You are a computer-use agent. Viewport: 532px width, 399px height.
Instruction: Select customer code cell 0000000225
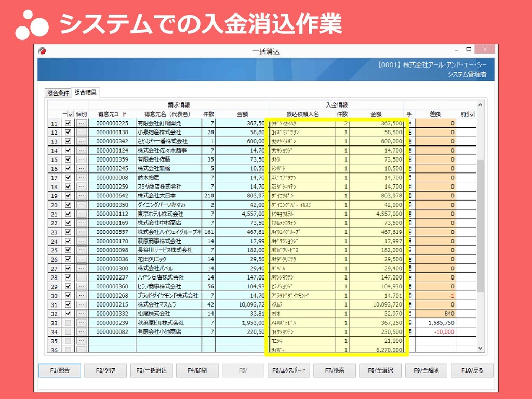point(112,123)
